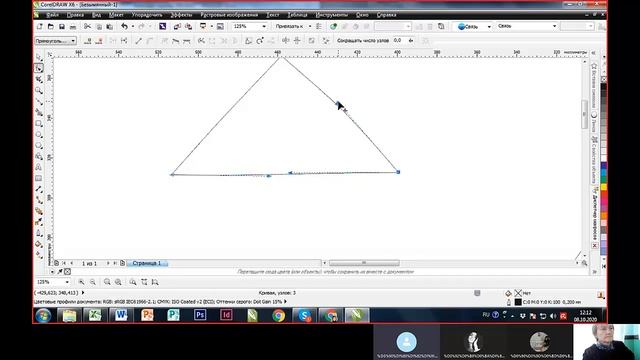Click the Stretch or scale nodes icon
640x360 pixels.
pos(248,41)
